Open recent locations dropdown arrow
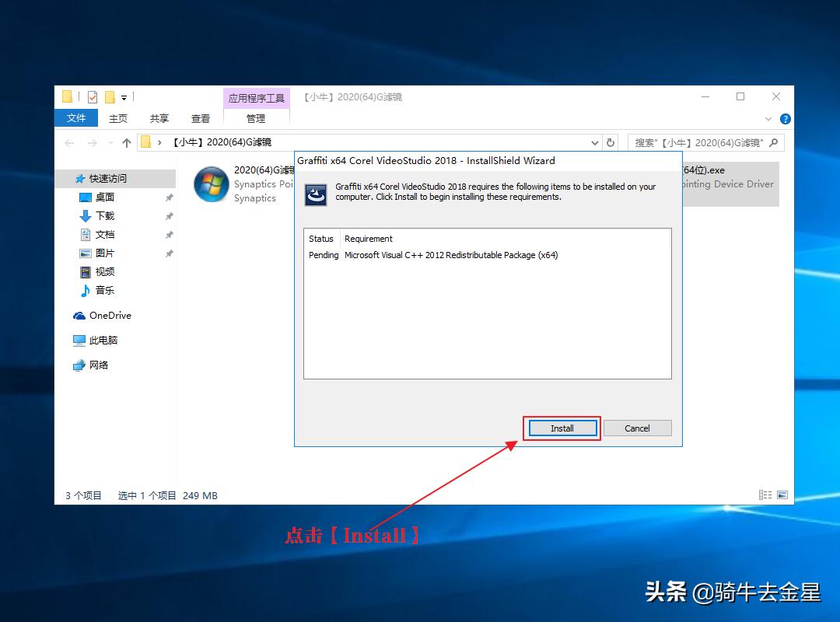840x622 pixels. [111, 142]
